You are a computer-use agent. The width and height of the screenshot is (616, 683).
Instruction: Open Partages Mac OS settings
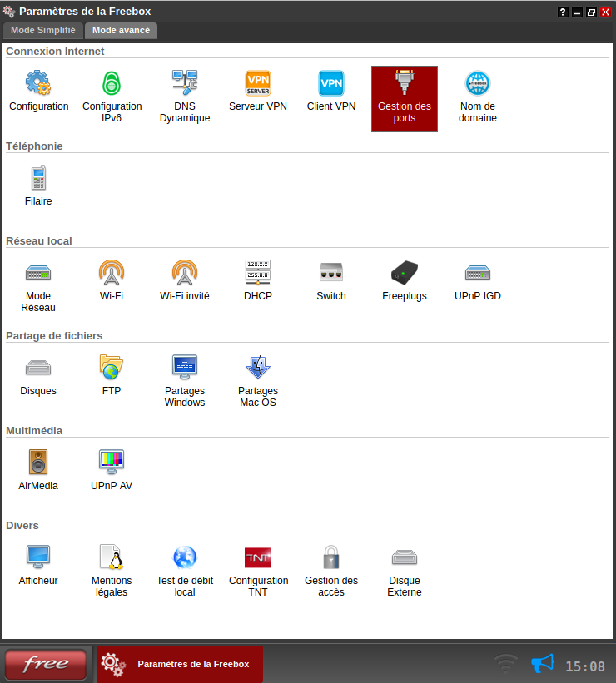258,380
